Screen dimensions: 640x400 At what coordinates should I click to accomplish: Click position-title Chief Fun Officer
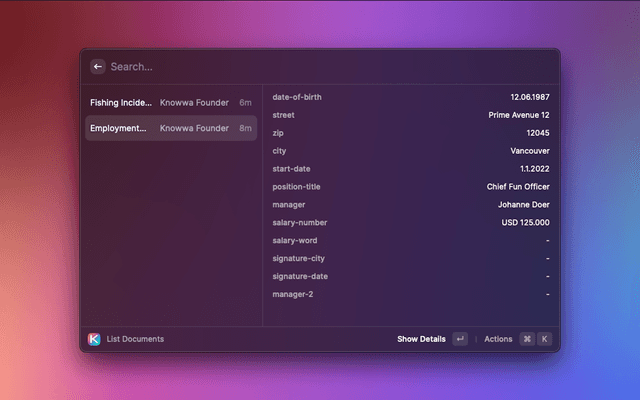[517, 187]
